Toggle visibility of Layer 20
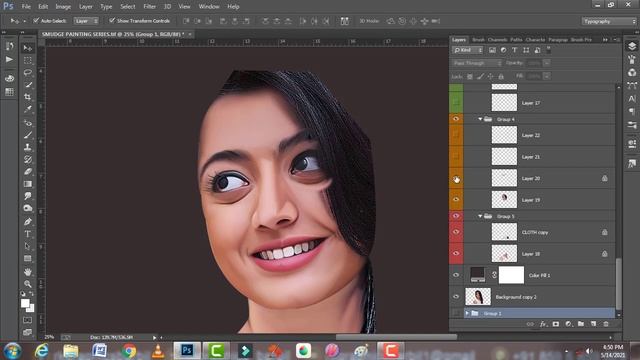The image size is (640, 360). 456,178
